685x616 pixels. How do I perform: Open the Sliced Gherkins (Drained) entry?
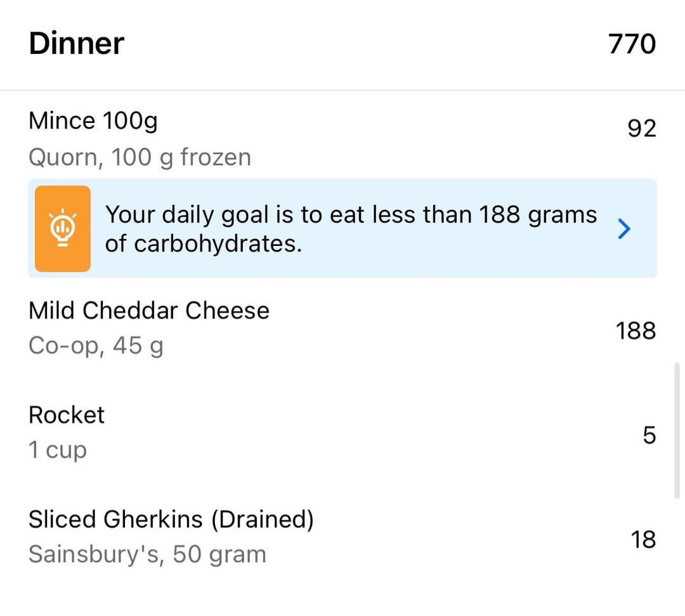(x=171, y=520)
